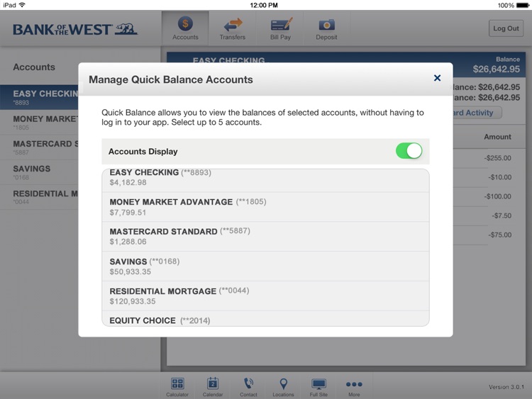Click the Amount column header
Viewport: 532px width, 399px height.
(497, 137)
